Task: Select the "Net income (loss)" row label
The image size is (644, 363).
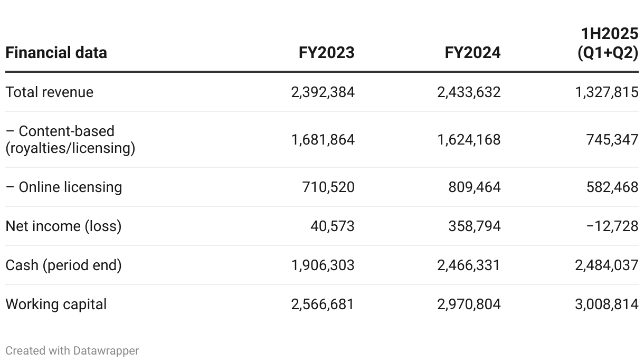Action: click(x=63, y=226)
